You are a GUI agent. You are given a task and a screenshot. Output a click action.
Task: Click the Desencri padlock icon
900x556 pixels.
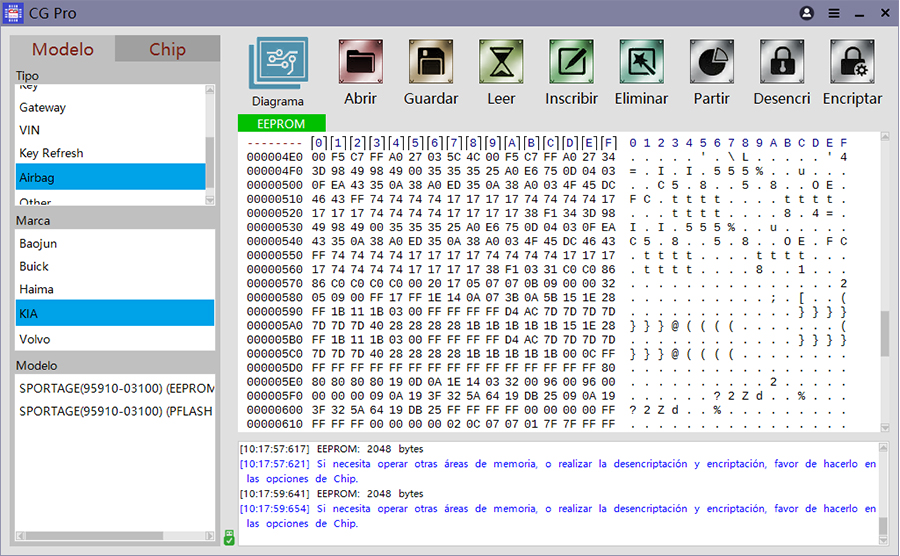tap(782, 61)
